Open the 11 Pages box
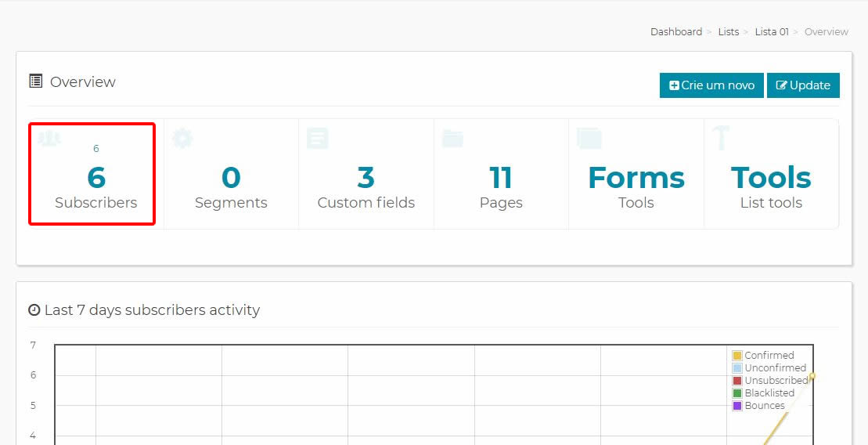Screen dimensions: 868x445 [501, 174]
